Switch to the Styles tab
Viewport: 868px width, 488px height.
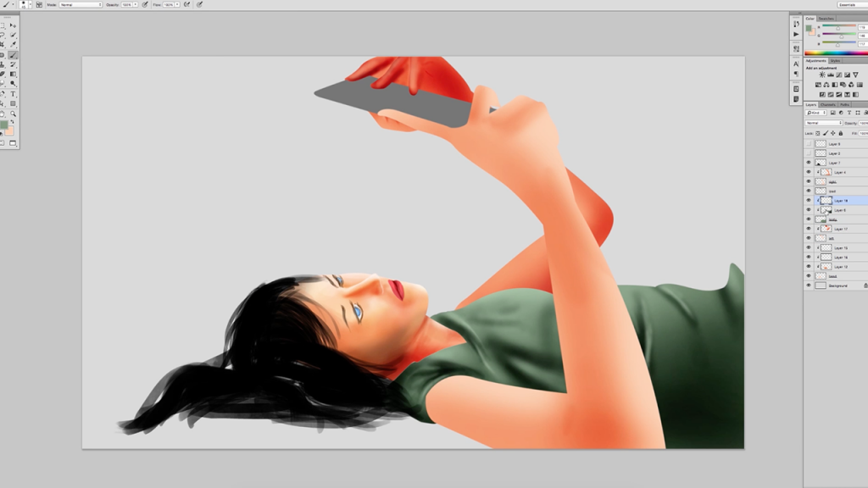click(x=835, y=61)
